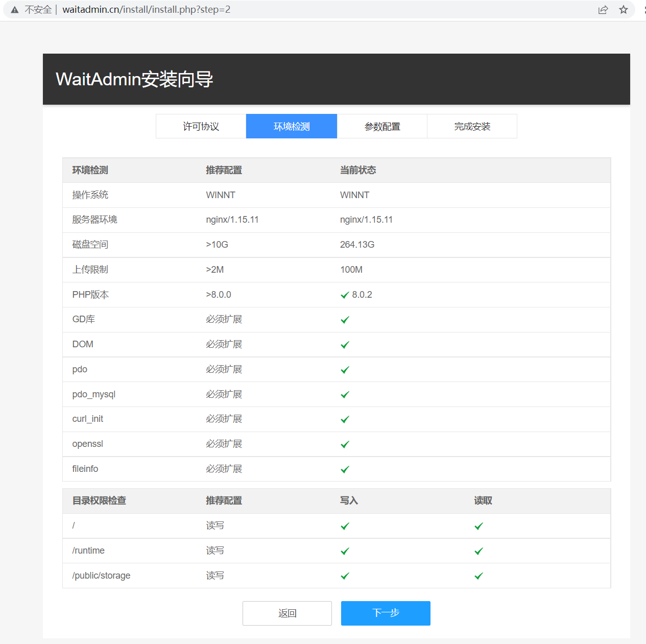
Task: Click the /runtime directory label
Action: point(88,551)
